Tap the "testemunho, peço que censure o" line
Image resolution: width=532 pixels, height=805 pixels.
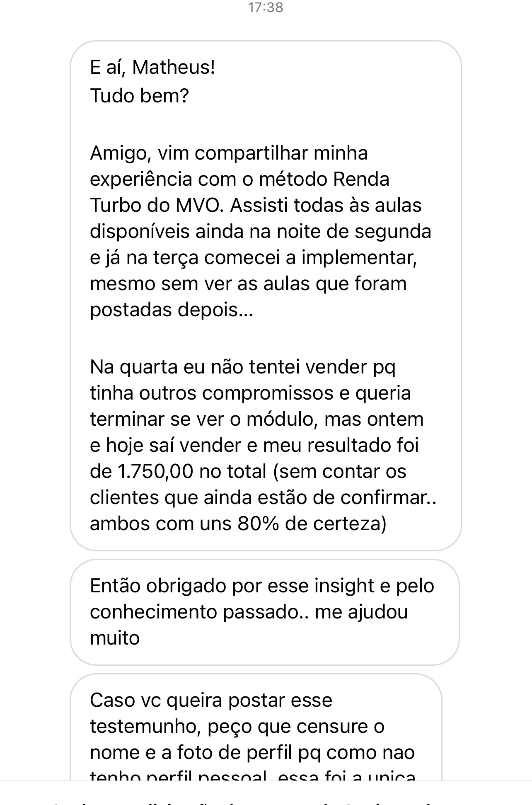point(237,726)
